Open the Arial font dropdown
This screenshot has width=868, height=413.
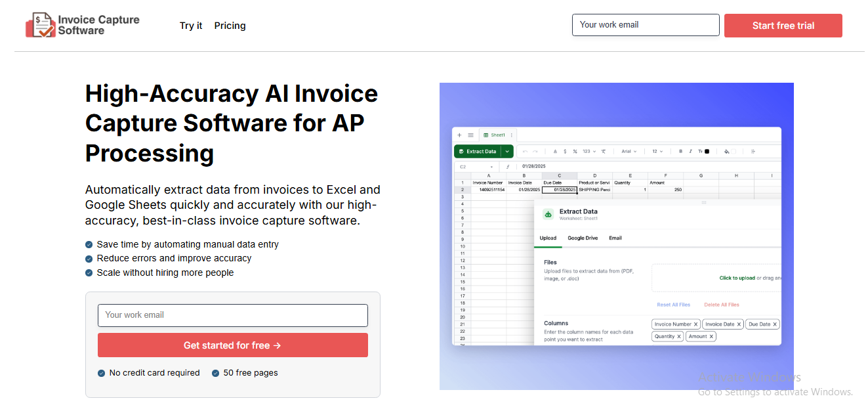[x=629, y=152]
